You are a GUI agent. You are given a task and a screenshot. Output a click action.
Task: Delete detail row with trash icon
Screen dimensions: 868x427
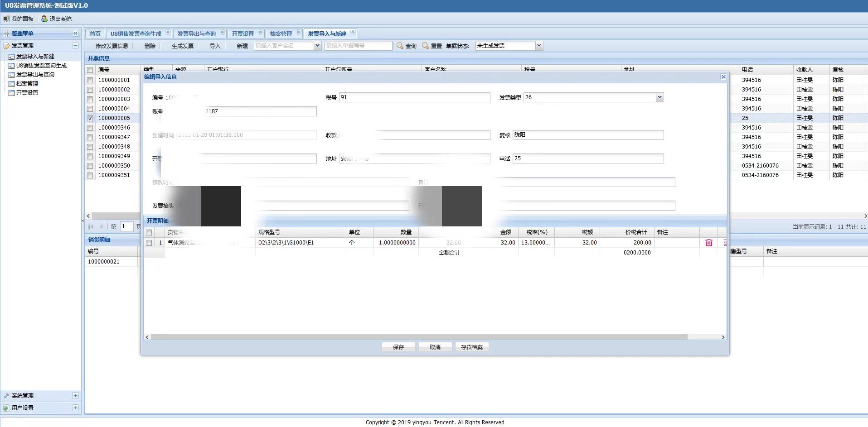709,243
